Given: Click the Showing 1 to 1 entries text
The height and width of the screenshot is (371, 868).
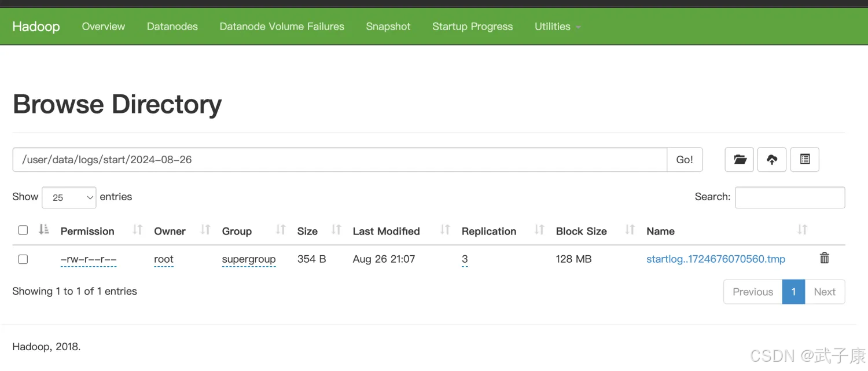Looking at the screenshot, I should coord(75,291).
